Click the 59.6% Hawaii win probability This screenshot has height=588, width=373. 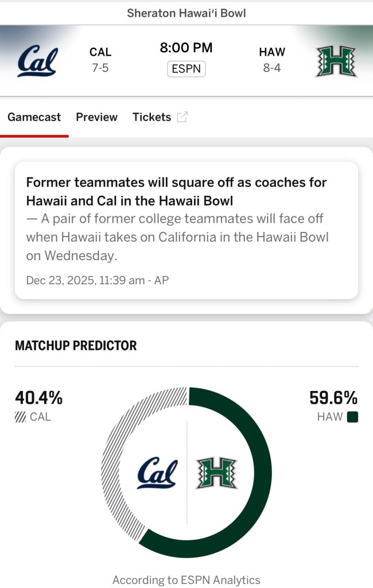333,397
